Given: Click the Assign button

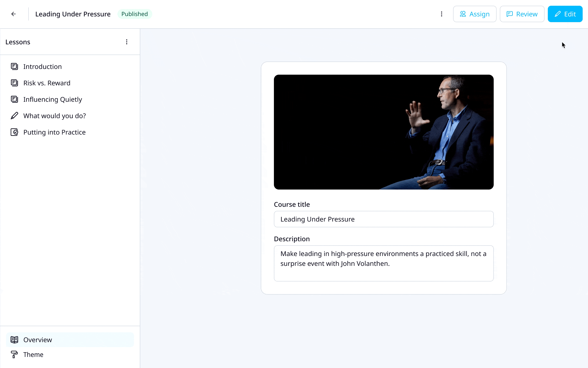Looking at the screenshot, I should pyautogui.click(x=475, y=14).
